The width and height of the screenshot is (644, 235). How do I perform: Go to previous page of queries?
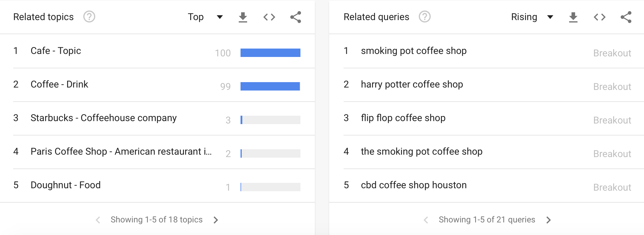point(426,220)
